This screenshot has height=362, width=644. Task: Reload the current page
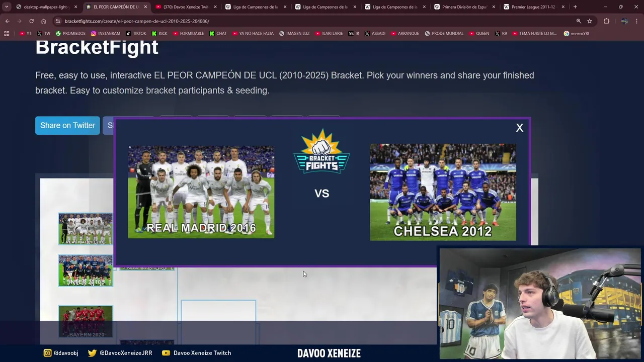point(31,21)
